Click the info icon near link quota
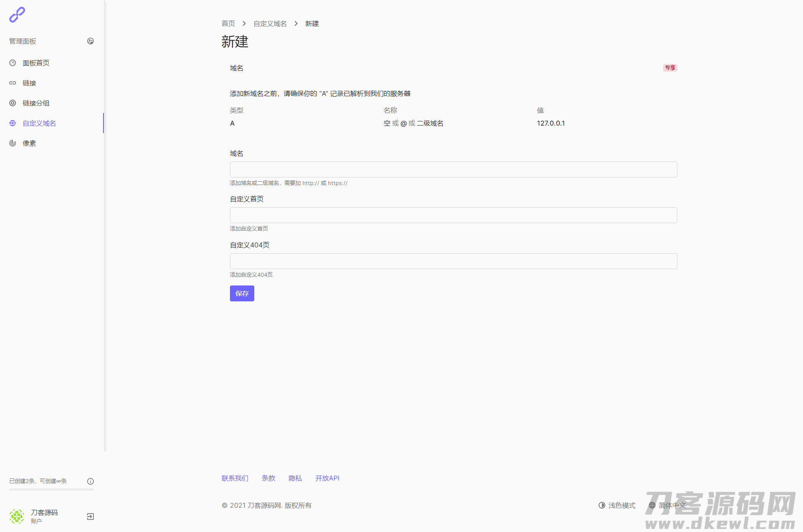Image resolution: width=803 pixels, height=532 pixels. (x=90, y=481)
